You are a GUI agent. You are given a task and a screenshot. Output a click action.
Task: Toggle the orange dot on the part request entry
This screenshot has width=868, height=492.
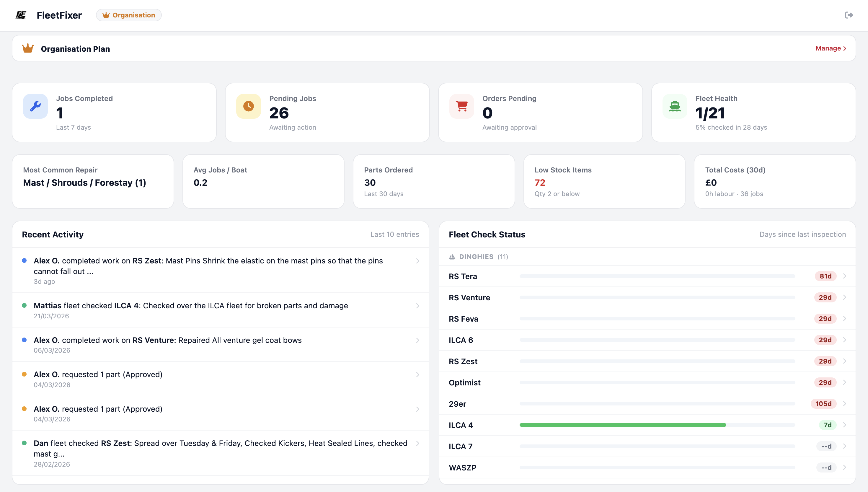pyautogui.click(x=24, y=374)
